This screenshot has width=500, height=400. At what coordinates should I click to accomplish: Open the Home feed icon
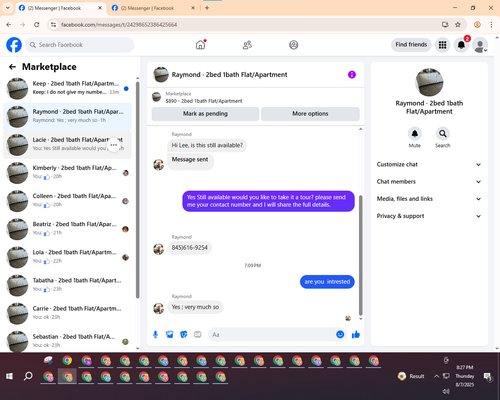[x=201, y=45]
